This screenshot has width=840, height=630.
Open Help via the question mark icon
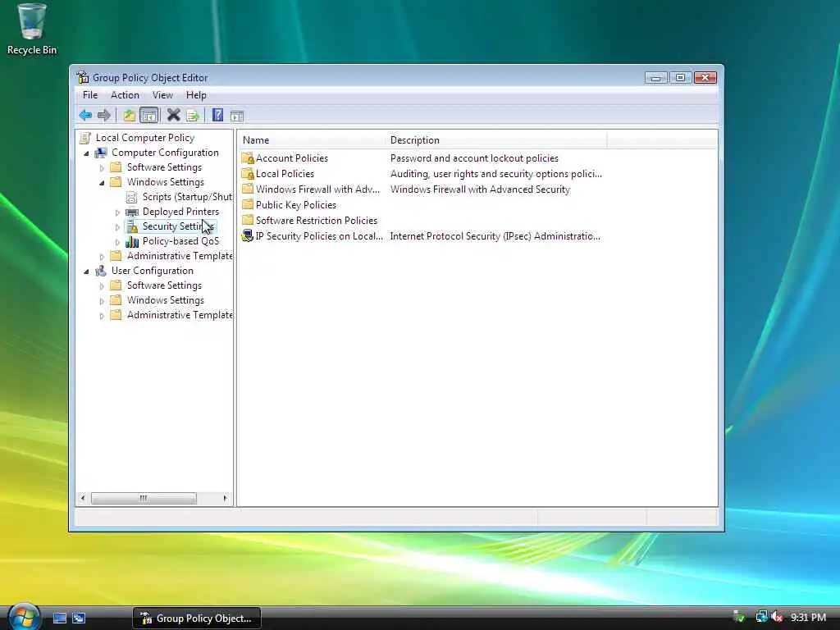[217, 115]
